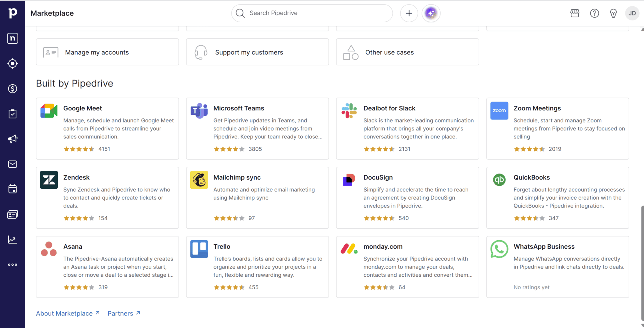Open the Trello title link
644x328 pixels.
pos(222,247)
